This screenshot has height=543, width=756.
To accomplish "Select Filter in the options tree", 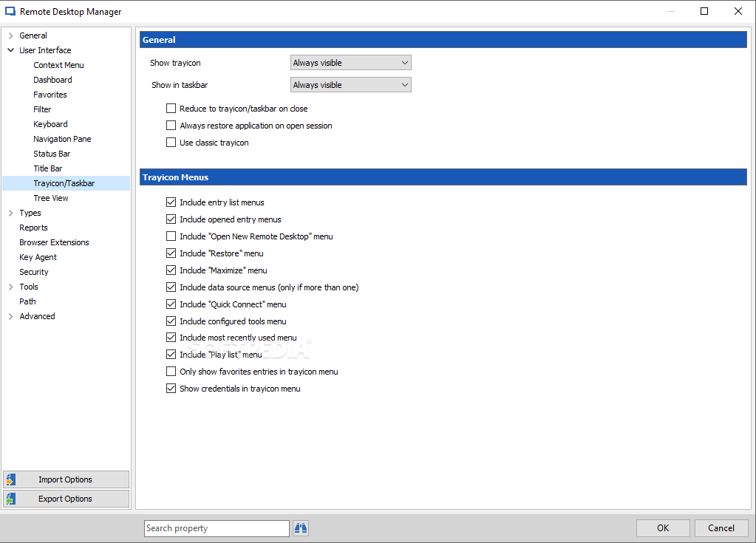I will [x=42, y=109].
